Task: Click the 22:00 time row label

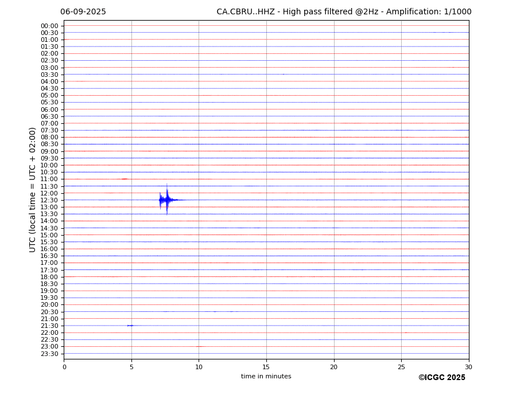Action: 49,333
